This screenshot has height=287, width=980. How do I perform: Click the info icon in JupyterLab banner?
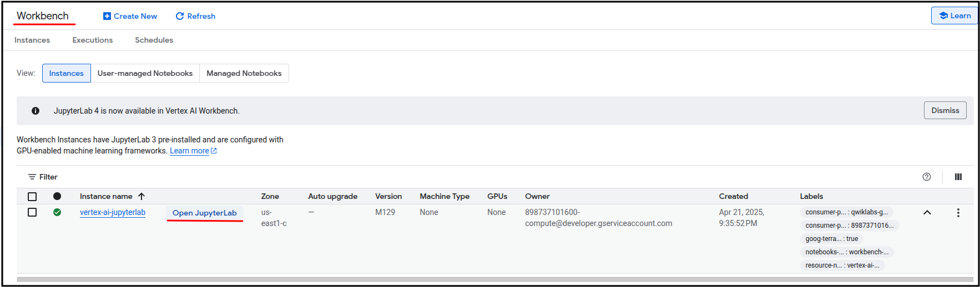tap(36, 111)
